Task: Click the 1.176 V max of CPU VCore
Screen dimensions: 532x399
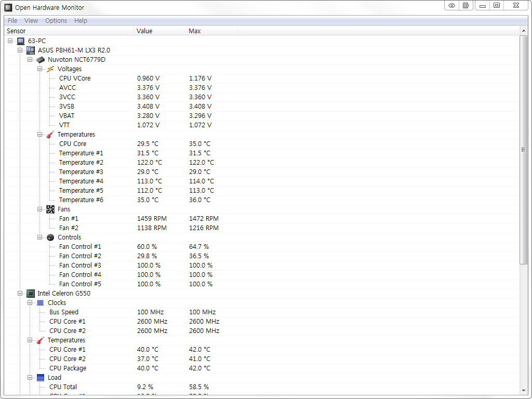Action: pos(200,78)
